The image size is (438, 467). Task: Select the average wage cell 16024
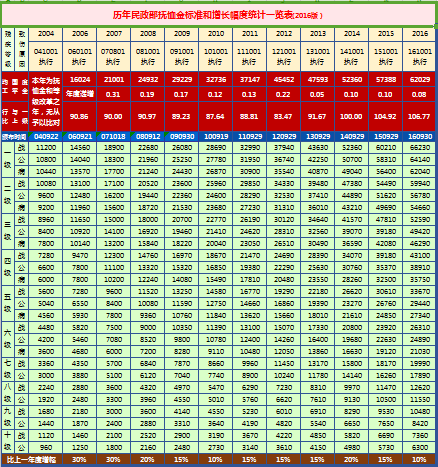tap(80, 80)
